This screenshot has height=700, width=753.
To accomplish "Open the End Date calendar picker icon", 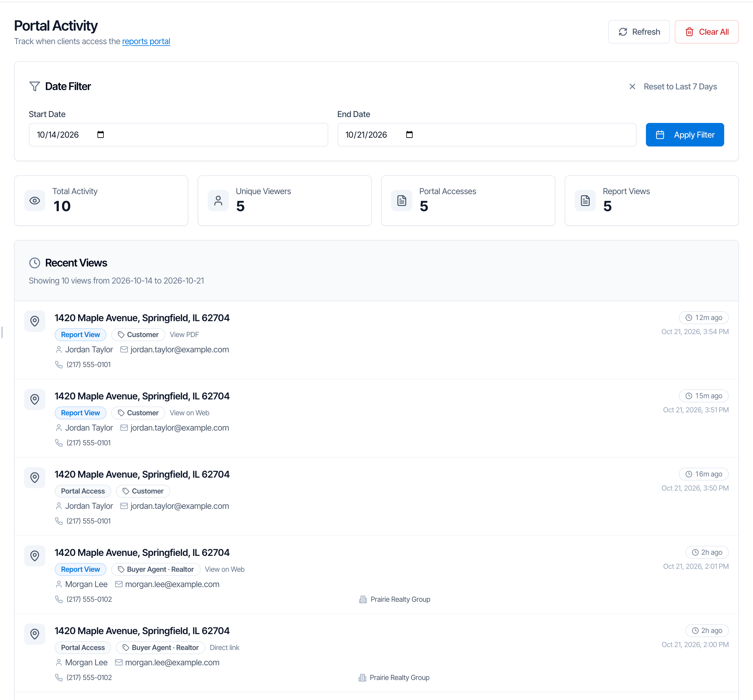I will pyautogui.click(x=409, y=135).
